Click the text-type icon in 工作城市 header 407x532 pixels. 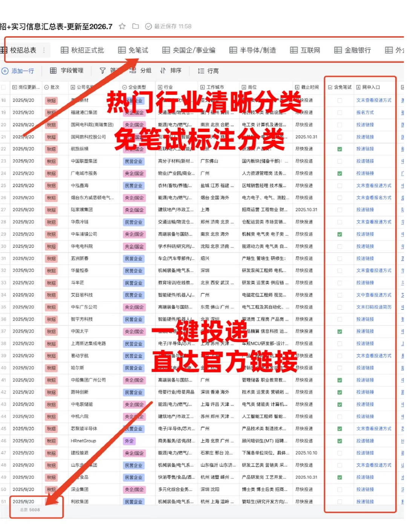(202, 87)
